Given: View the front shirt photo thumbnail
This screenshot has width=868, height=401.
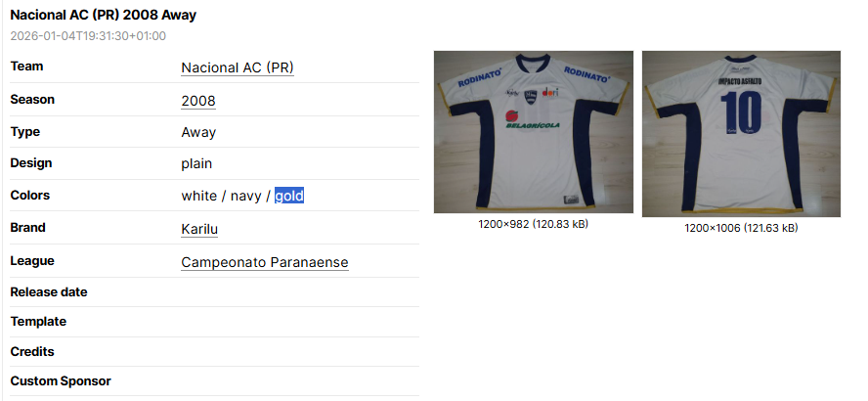Looking at the screenshot, I should pos(533,132).
